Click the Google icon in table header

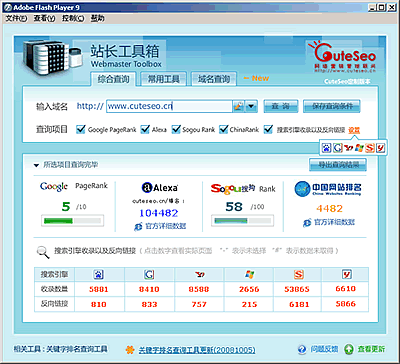149,274
